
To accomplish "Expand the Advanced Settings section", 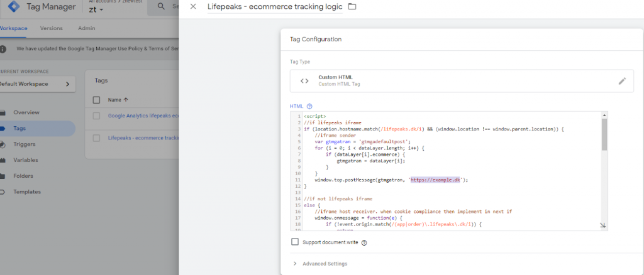I will (x=325, y=264).
